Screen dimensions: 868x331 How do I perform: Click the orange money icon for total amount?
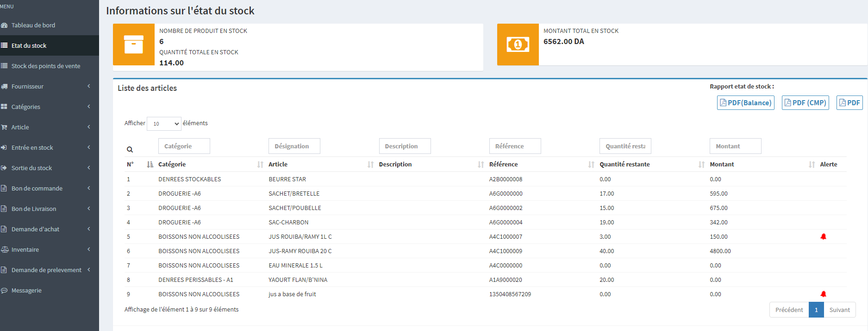[518, 45]
